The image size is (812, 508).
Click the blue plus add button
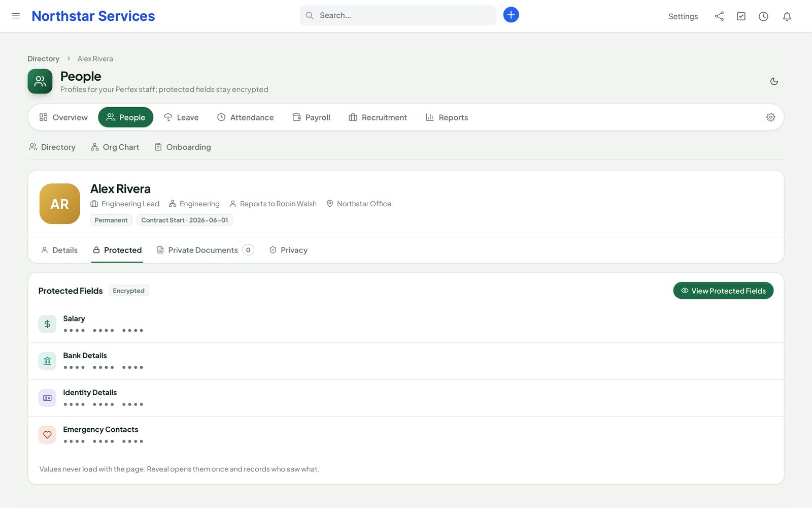point(511,15)
